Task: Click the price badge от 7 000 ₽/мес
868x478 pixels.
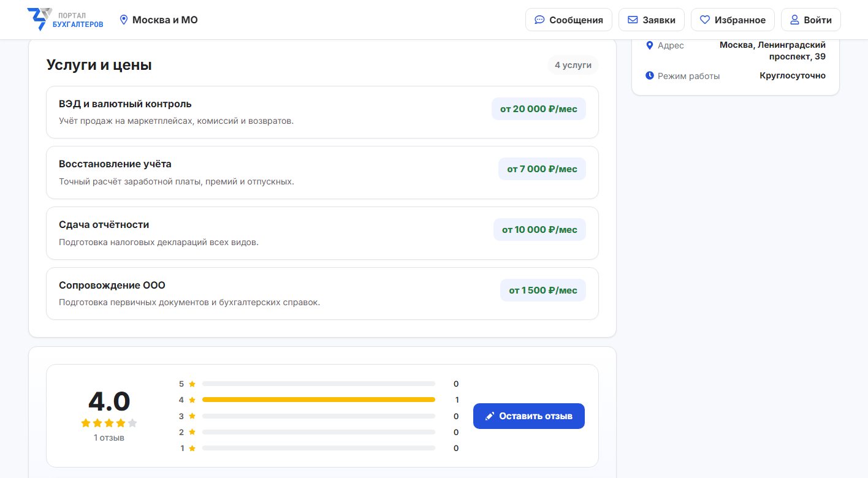Action: tap(542, 169)
